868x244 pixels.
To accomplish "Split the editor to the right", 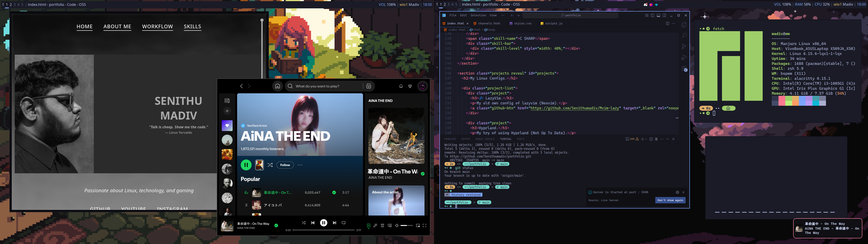I will point(667,23).
